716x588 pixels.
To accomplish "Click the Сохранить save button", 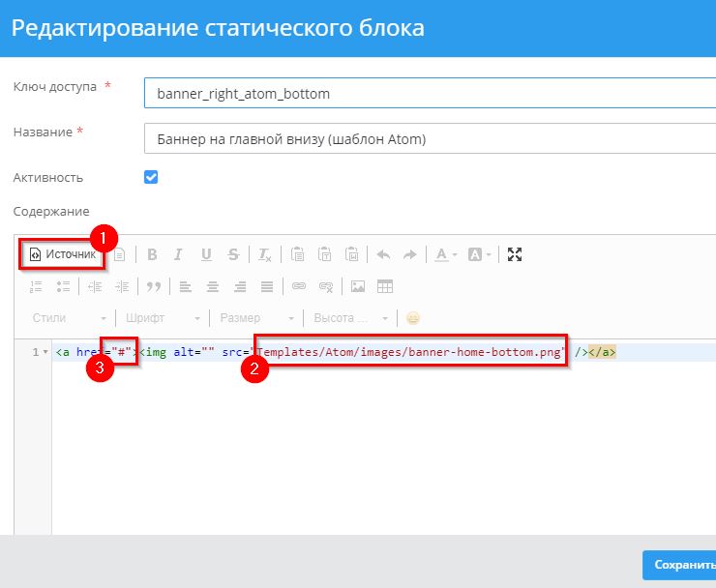I will click(680, 565).
